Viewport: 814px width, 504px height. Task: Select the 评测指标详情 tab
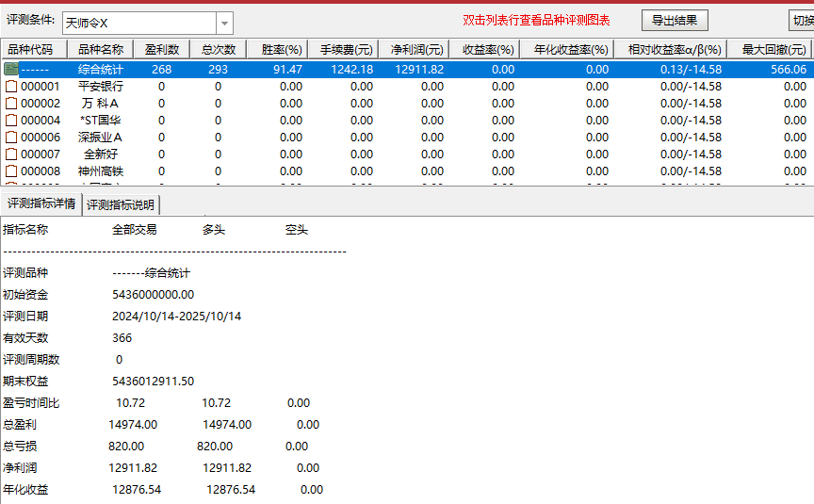(x=41, y=203)
